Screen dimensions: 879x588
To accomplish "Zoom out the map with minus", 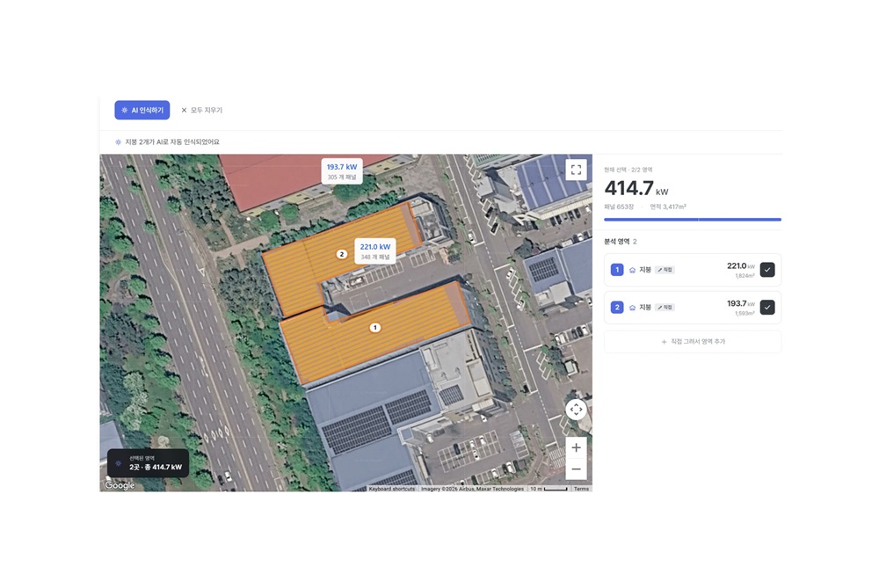I will point(576,469).
